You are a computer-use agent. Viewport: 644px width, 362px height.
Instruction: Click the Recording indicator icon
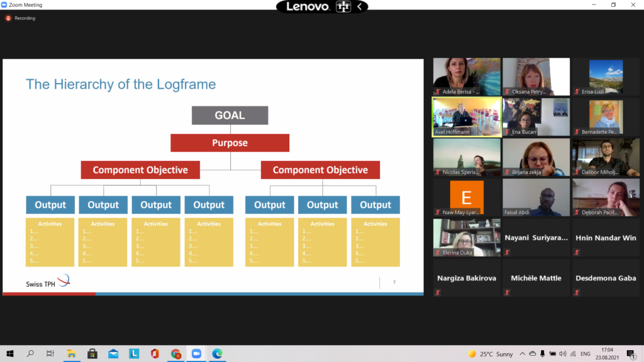9,18
